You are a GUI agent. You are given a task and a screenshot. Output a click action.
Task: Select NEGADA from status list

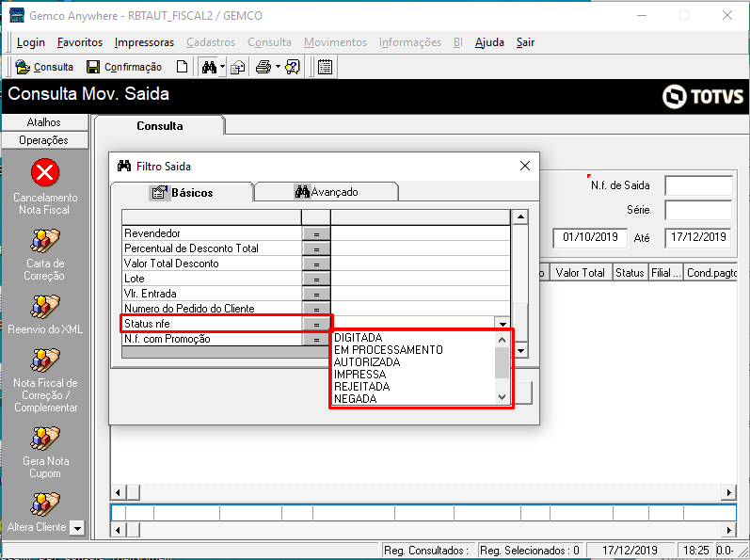(x=356, y=399)
